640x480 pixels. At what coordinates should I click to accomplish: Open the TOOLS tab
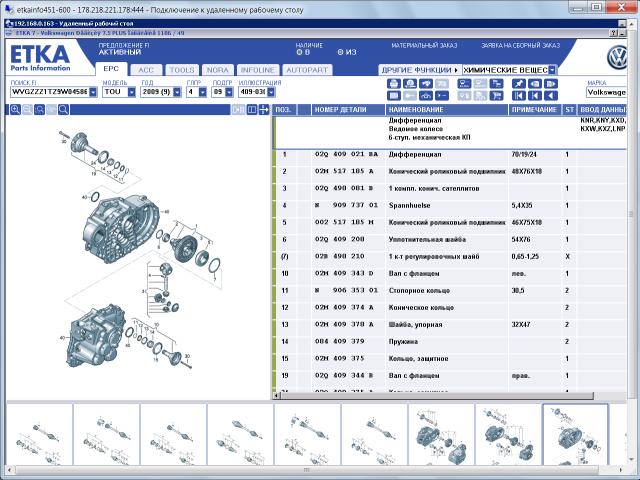point(182,70)
